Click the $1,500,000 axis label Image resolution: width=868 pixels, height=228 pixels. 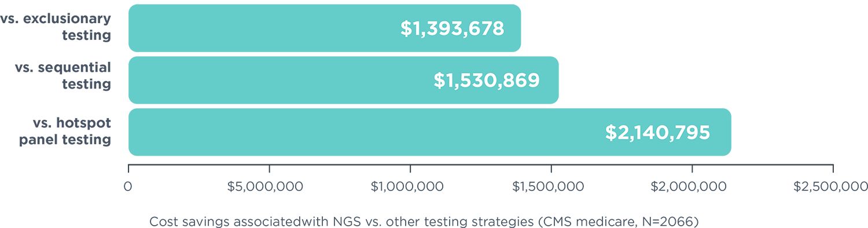coord(551,187)
